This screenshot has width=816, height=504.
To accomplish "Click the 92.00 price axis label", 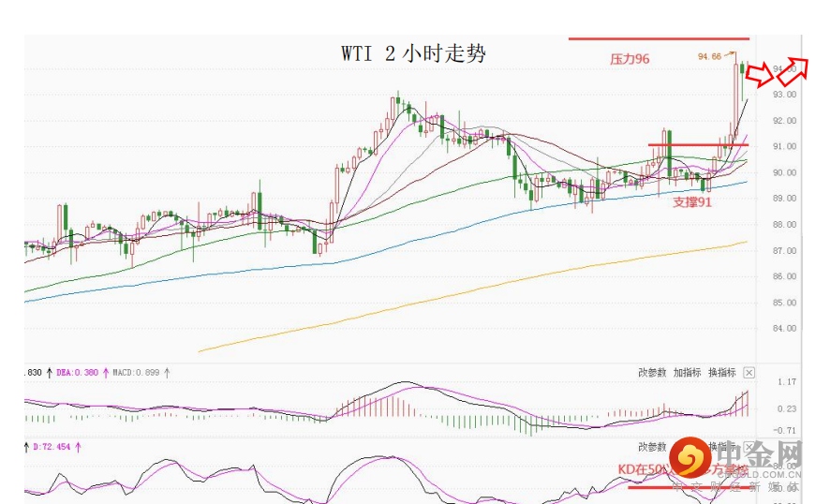I will point(784,121).
